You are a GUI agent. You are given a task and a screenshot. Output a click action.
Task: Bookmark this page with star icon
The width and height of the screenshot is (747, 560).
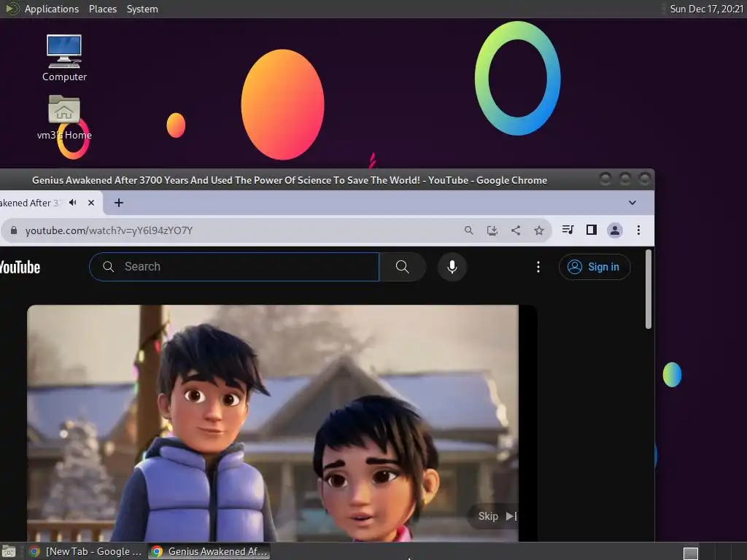(x=539, y=230)
